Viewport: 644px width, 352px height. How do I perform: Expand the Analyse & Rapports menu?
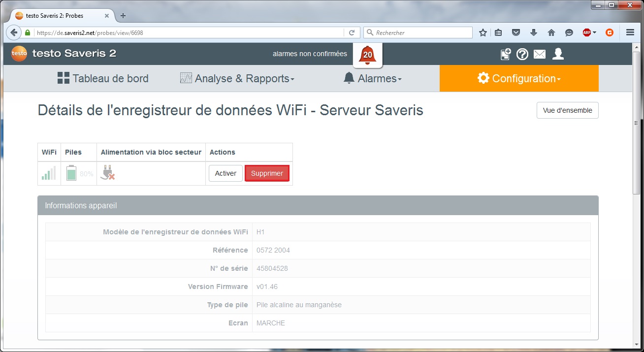click(x=237, y=78)
